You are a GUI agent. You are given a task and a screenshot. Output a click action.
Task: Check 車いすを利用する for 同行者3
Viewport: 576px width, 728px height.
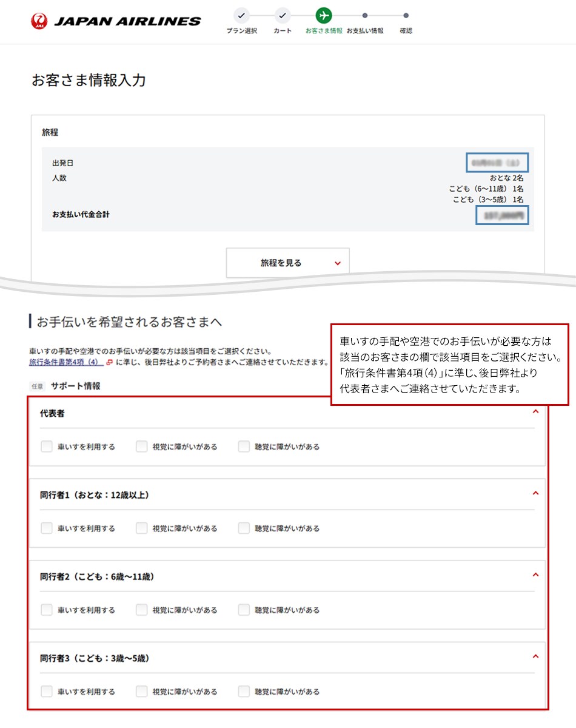coord(47,692)
